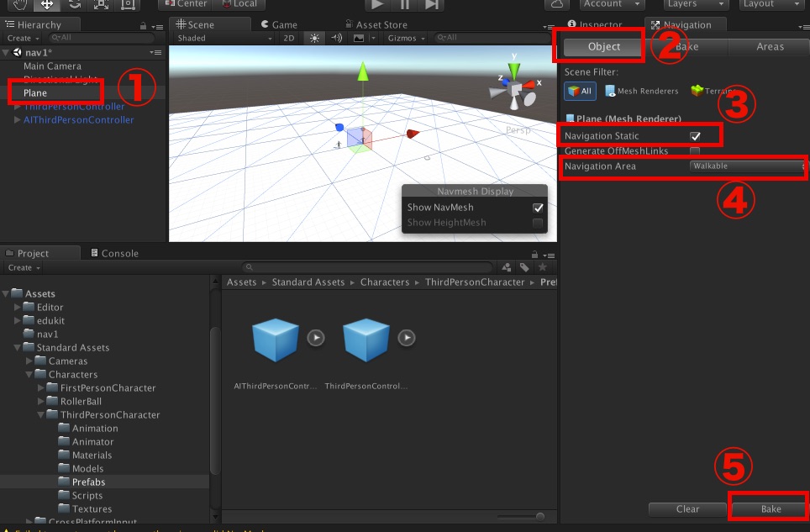The image size is (810, 532).
Task: Select the Object navigation tab
Action: [x=604, y=46]
